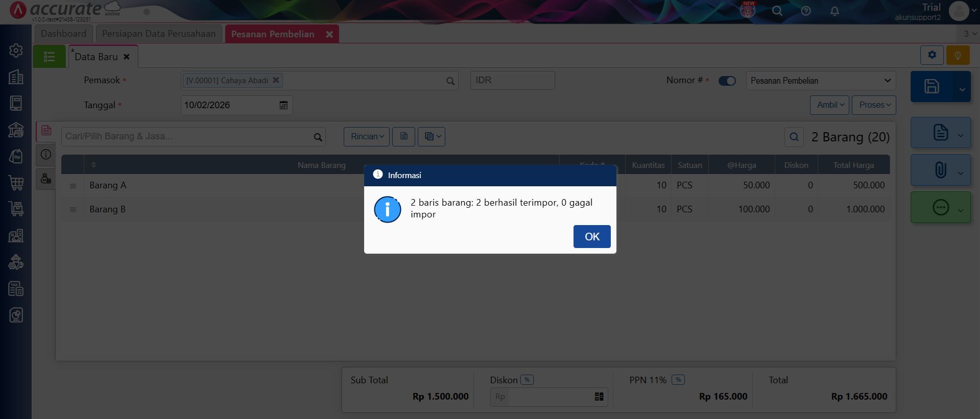The image size is (980, 419).
Task: Open notifications bell icon
Action: point(834,11)
